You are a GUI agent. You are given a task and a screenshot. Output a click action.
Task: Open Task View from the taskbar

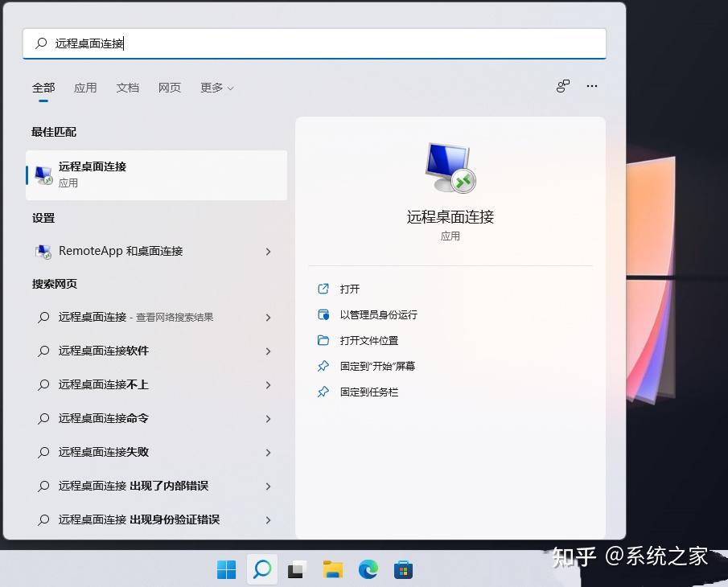297,569
